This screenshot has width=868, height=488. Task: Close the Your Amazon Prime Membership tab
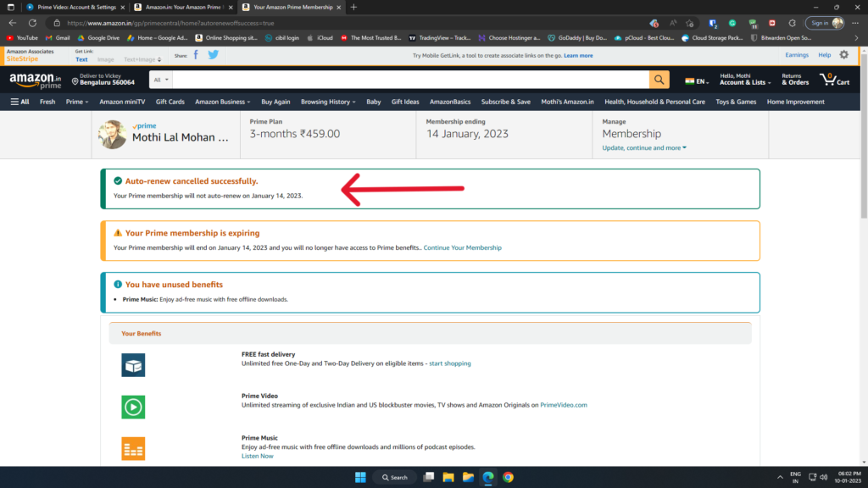pos(339,7)
